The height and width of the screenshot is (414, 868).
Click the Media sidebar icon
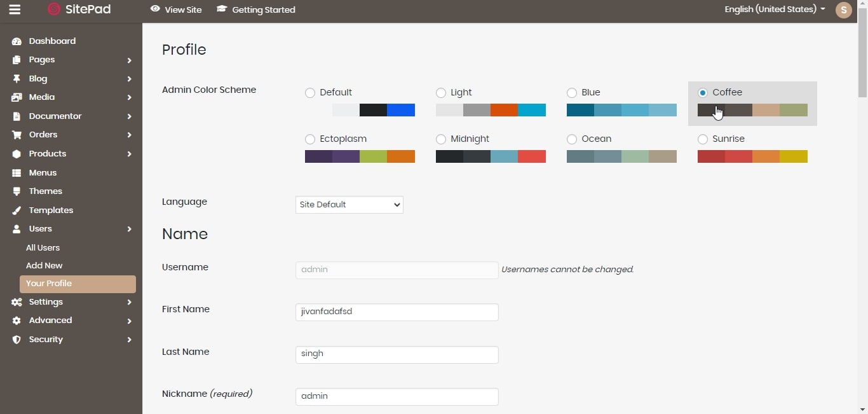pyautogui.click(x=17, y=97)
